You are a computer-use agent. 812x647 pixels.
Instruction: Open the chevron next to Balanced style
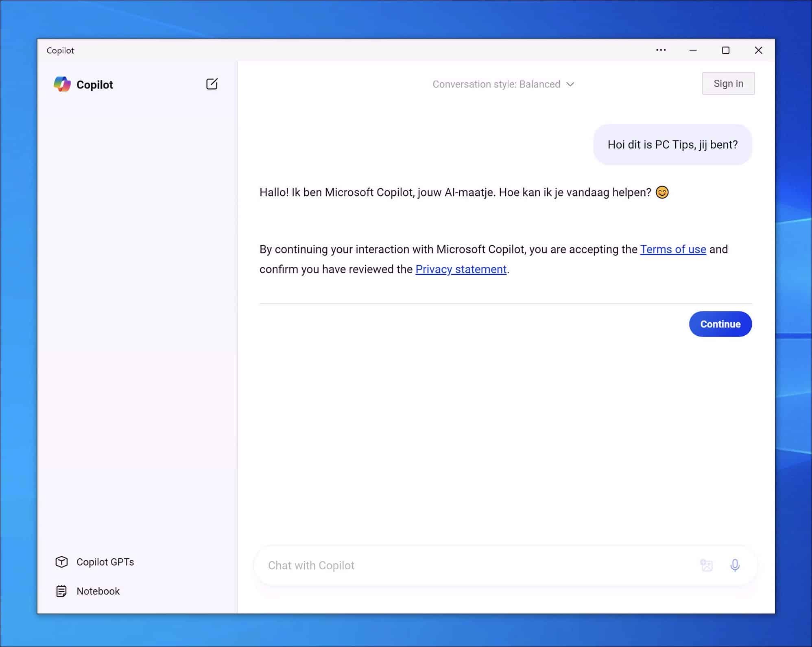click(570, 84)
